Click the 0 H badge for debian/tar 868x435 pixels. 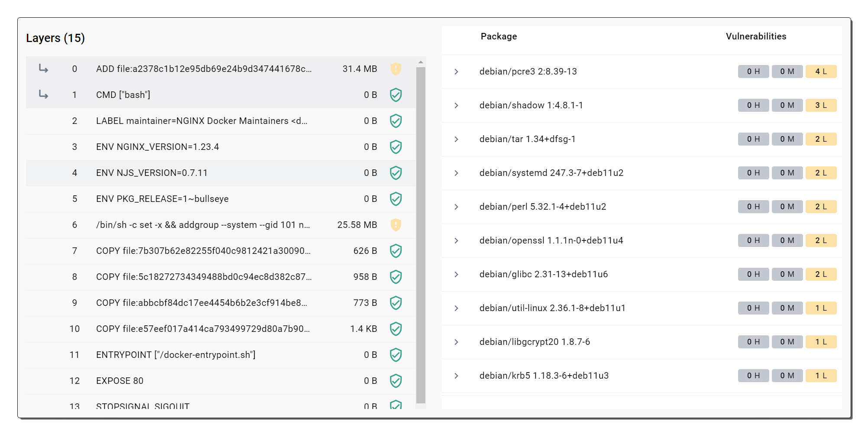pos(753,139)
